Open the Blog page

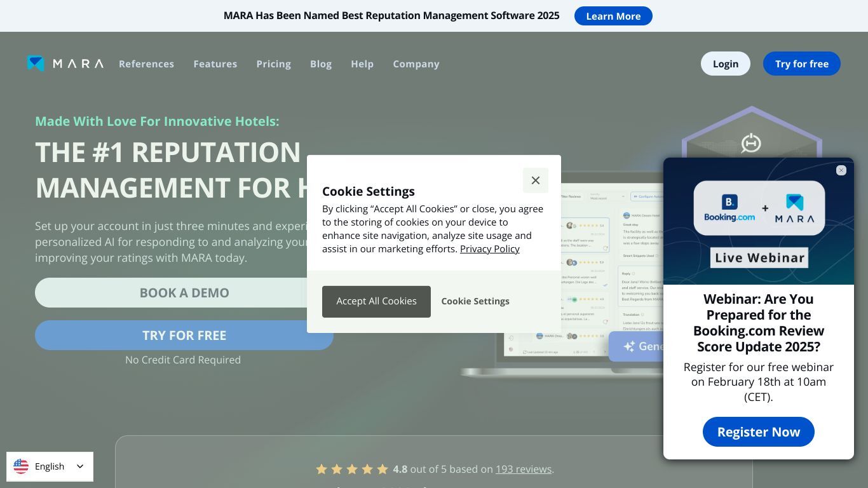pos(321,64)
